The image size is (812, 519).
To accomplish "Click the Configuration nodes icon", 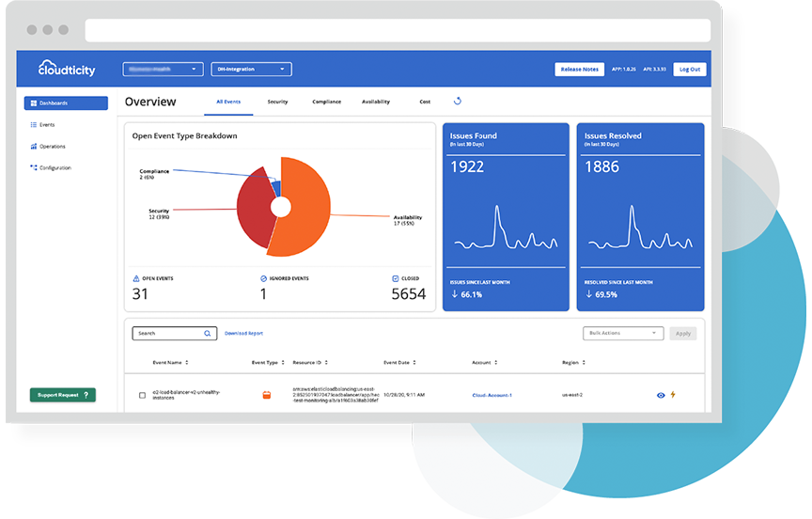I will click(34, 167).
